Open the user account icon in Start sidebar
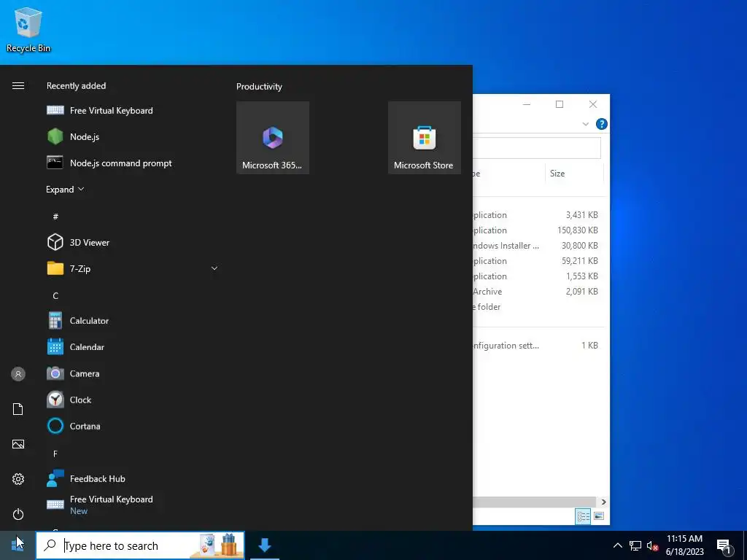Viewport: 747px width, 560px height. (x=18, y=374)
